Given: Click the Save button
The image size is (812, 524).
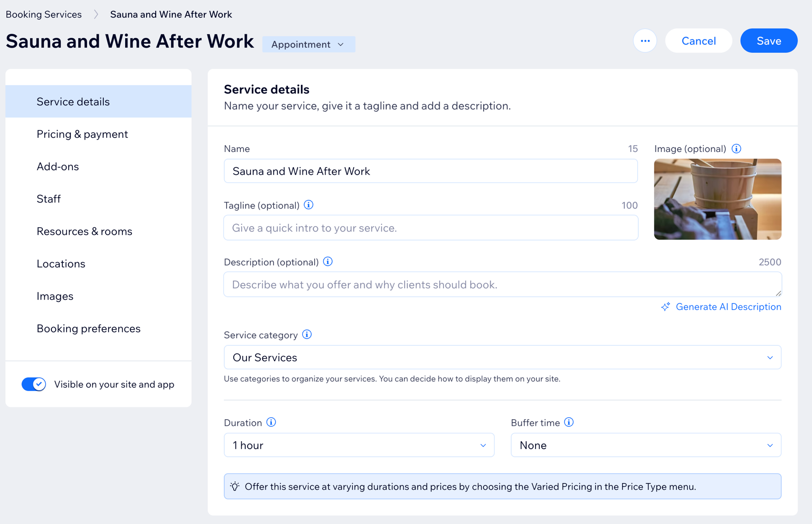Looking at the screenshot, I should [769, 41].
